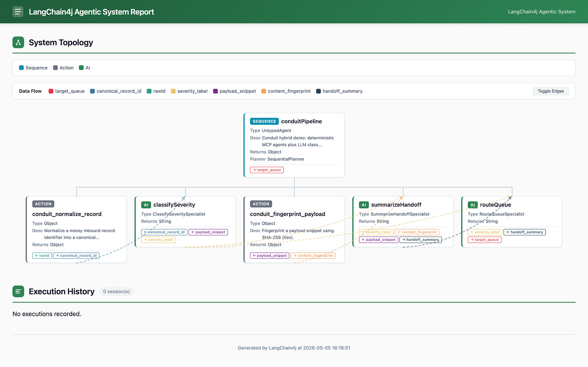Click "Type UntypedAgent" in conduitPipeline
Screen dimensions: 588x367
tap(271, 130)
